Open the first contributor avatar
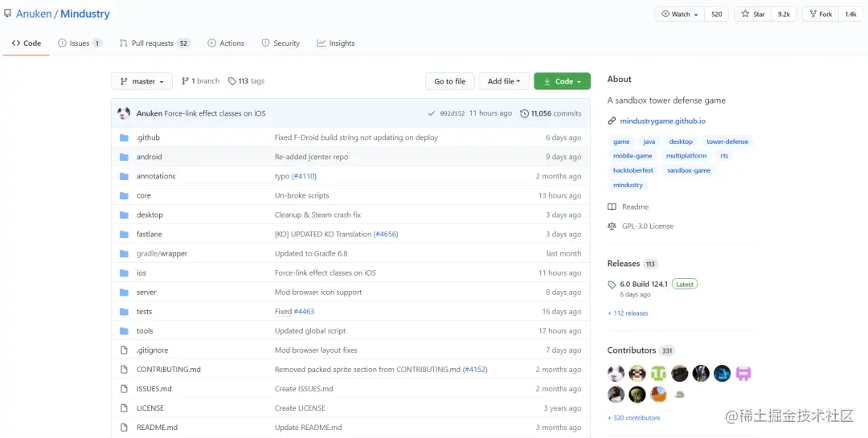The height and width of the screenshot is (438, 868). 616,374
